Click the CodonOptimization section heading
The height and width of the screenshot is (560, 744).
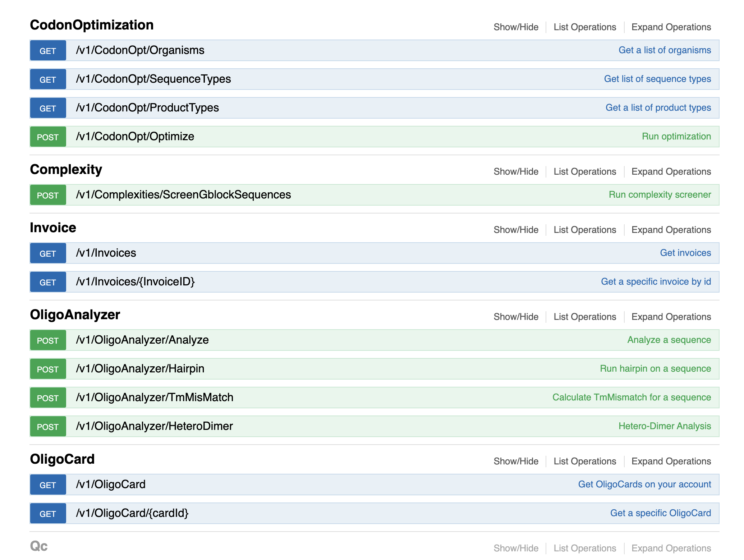point(92,25)
